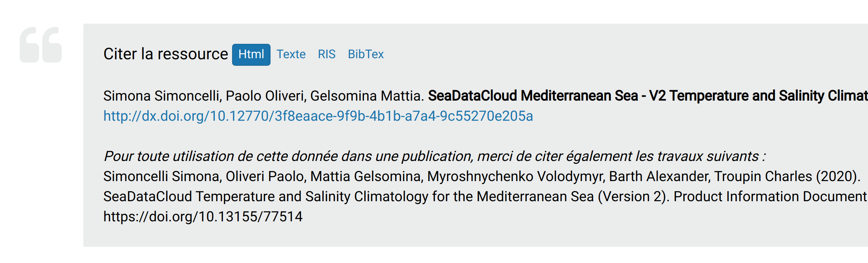Select the Html citation format tab

pyautogui.click(x=251, y=55)
